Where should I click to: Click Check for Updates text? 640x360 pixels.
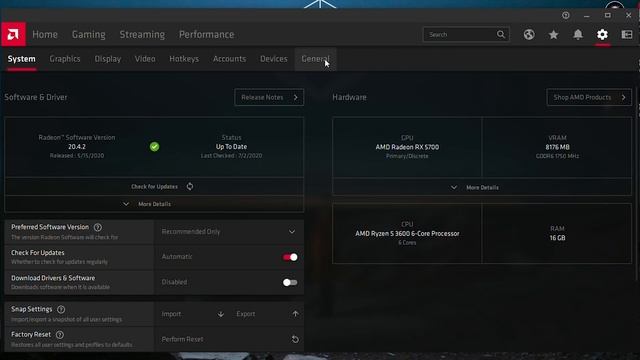click(154, 187)
